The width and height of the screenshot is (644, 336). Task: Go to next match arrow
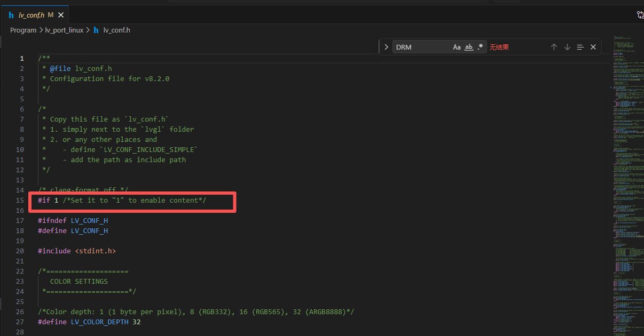click(x=567, y=47)
